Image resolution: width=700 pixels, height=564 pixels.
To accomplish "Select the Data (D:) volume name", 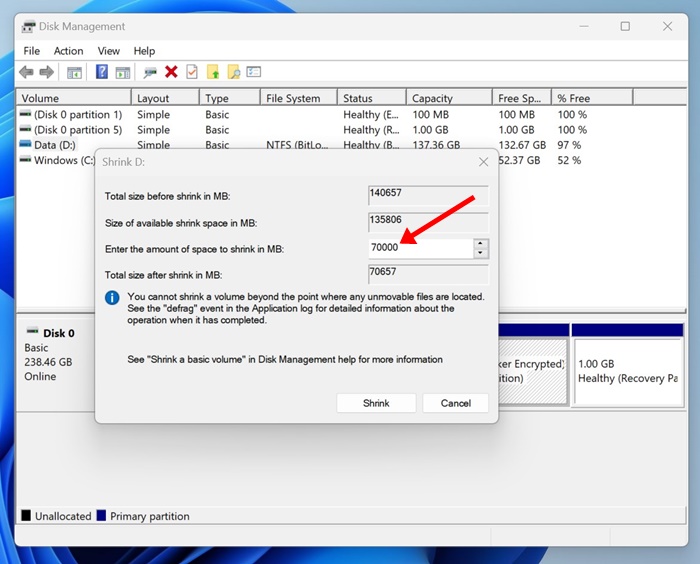I will click(55, 145).
